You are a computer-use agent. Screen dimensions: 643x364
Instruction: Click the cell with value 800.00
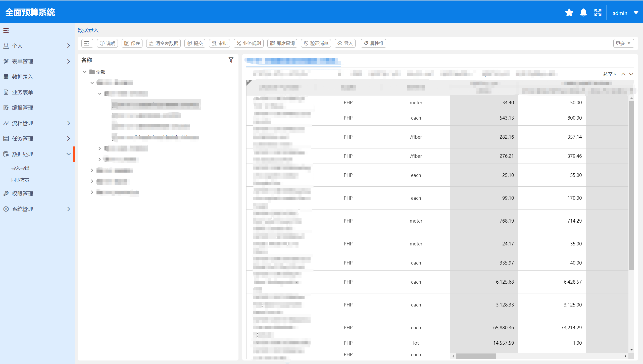tap(552, 118)
